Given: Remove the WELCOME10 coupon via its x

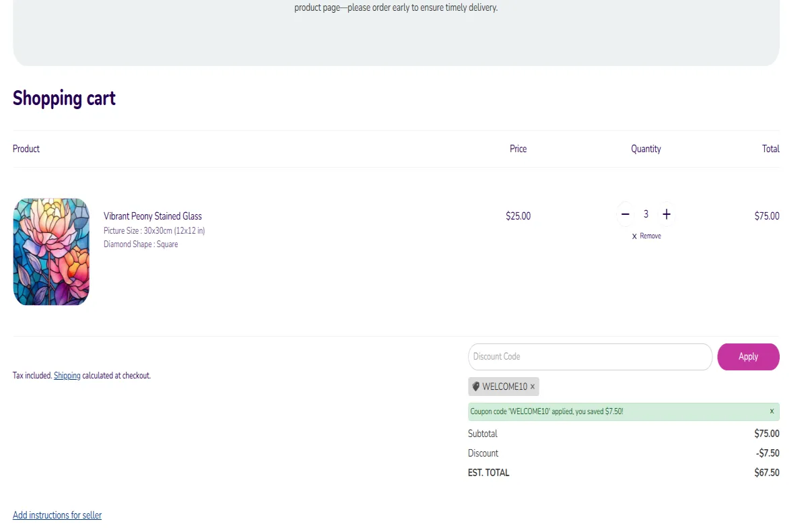Looking at the screenshot, I should [533, 387].
